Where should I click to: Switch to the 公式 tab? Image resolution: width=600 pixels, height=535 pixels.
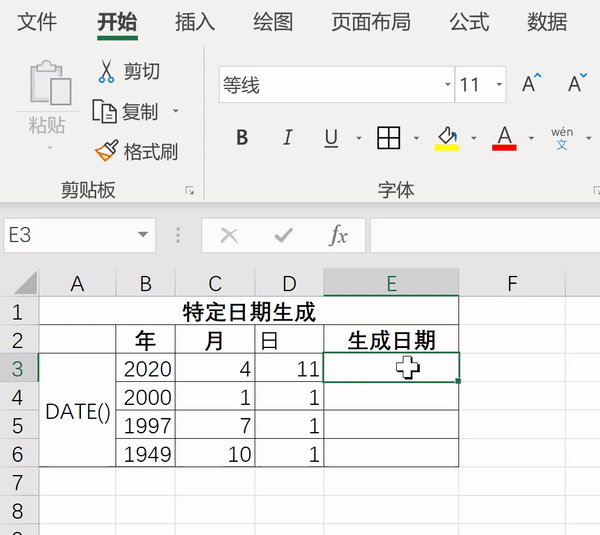(469, 21)
